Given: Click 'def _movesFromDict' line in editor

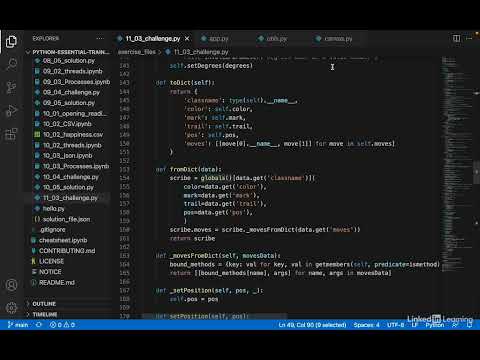Looking at the screenshot, I should [218, 256].
